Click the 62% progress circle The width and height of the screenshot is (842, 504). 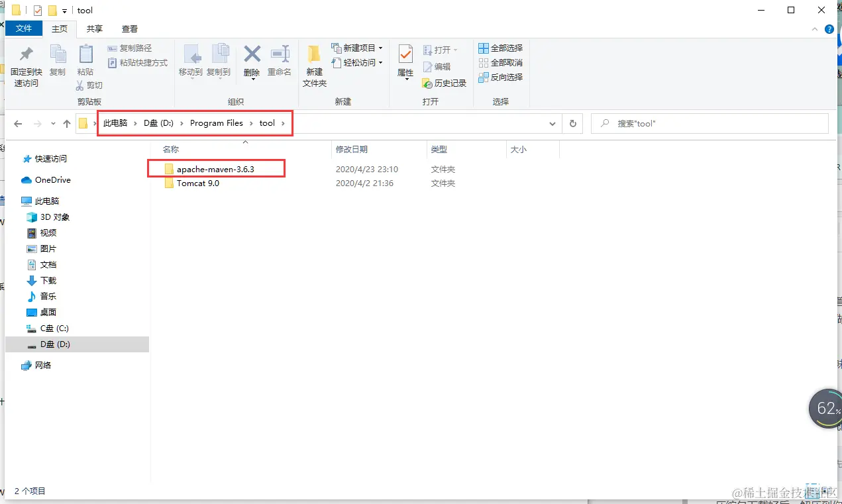(825, 409)
